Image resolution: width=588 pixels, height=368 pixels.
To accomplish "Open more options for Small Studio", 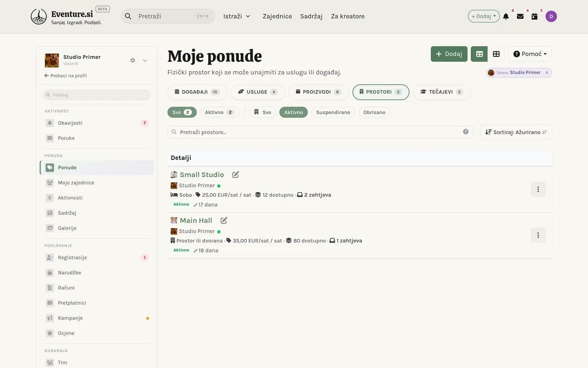I will pyautogui.click(x=538, y=189).
